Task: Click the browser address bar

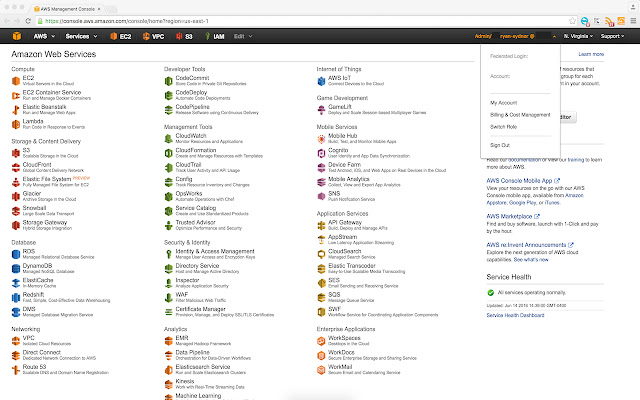Action: point(302,21)
